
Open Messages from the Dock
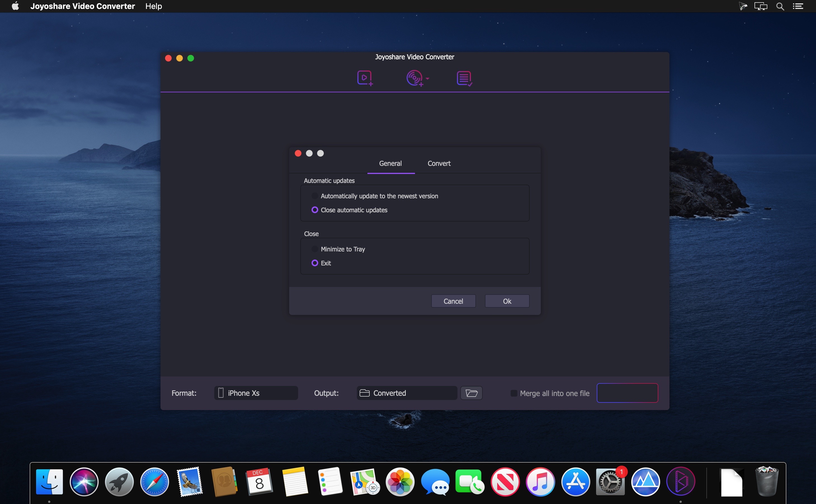(435, 482)
